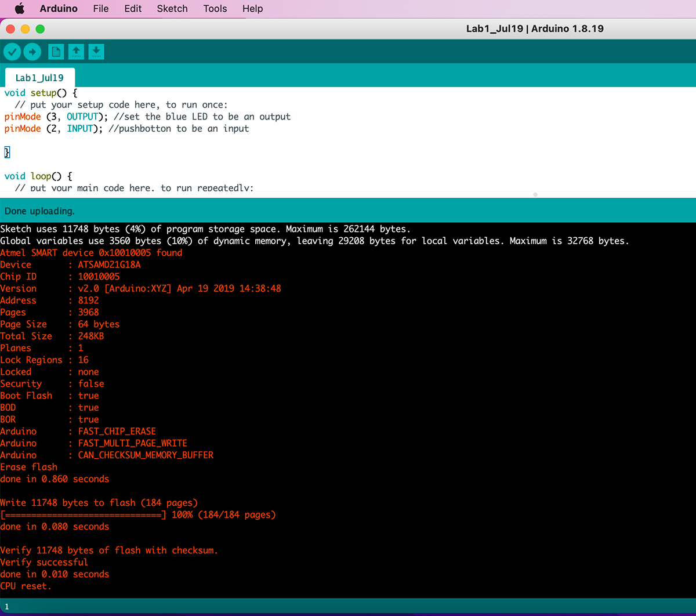Viewport: 696px width, 616px height.
Task: Click the Device ATSAMD21G18A console line
Action: [x=70, y=264]
